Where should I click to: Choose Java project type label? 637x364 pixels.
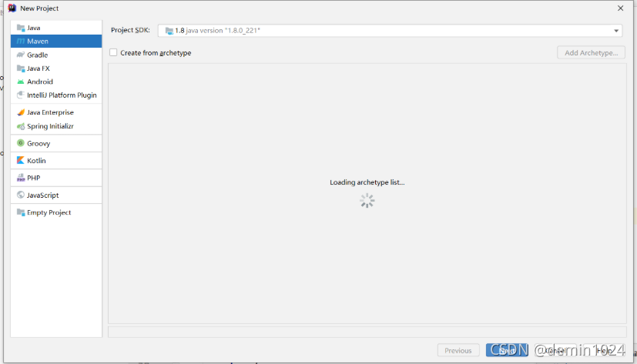34,28
